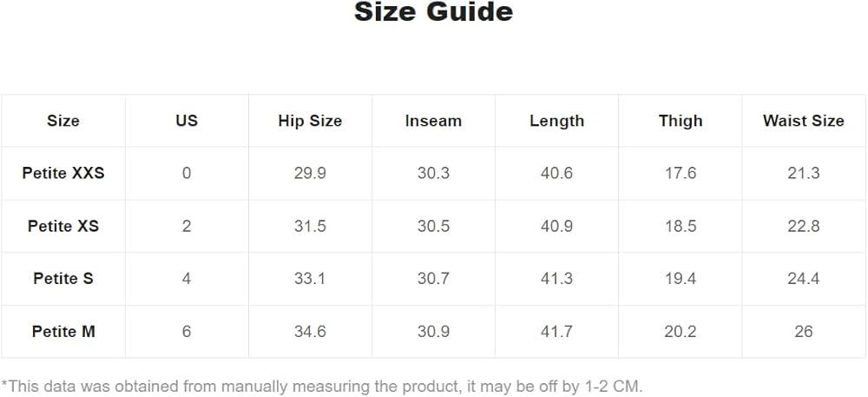Select the Waist Size column header
The width and height of the screenshot is (868, 397).
pos(804,121)
